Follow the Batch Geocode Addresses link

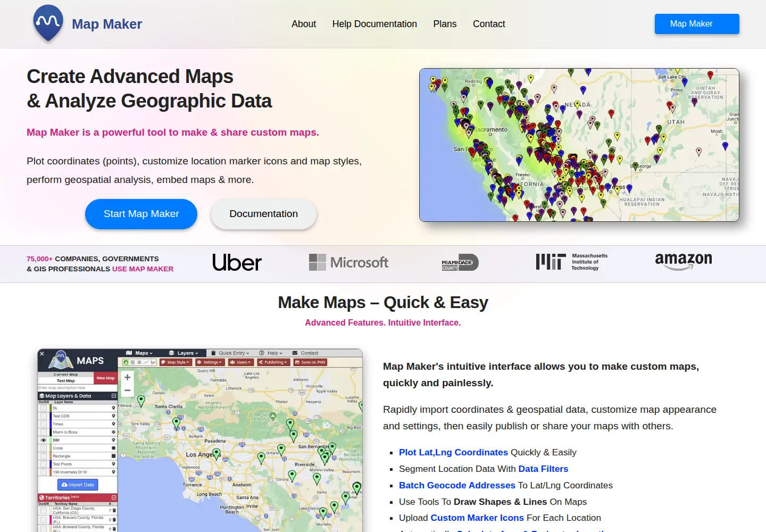click(x=457, y=485)
